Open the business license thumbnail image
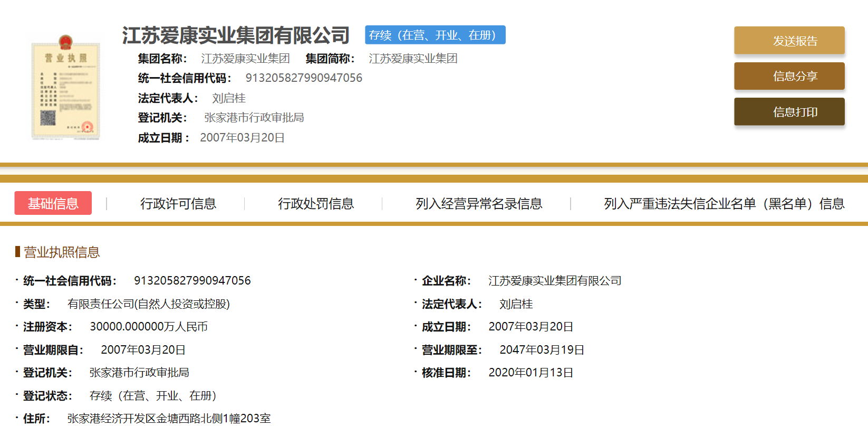This screenshot has width=868, height=426. (66, 88)
